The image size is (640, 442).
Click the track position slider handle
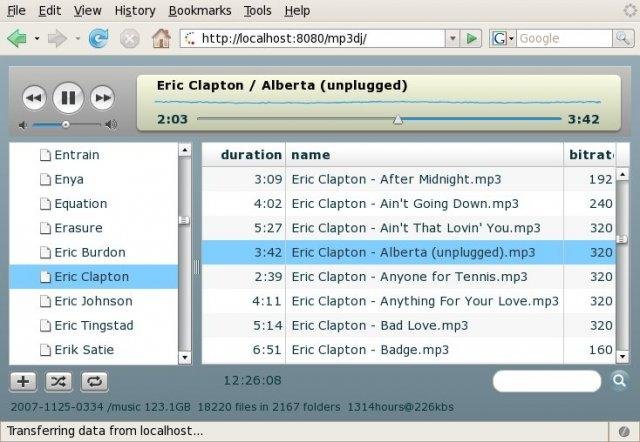point(398,120)
